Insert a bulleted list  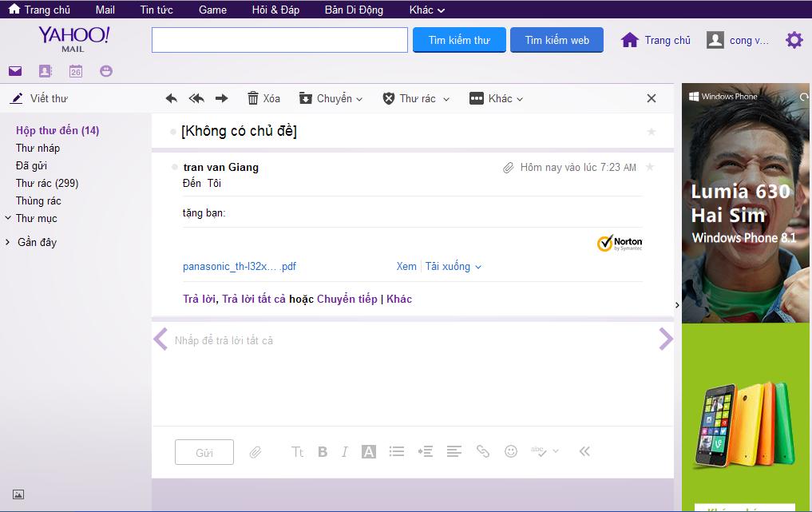397,452
